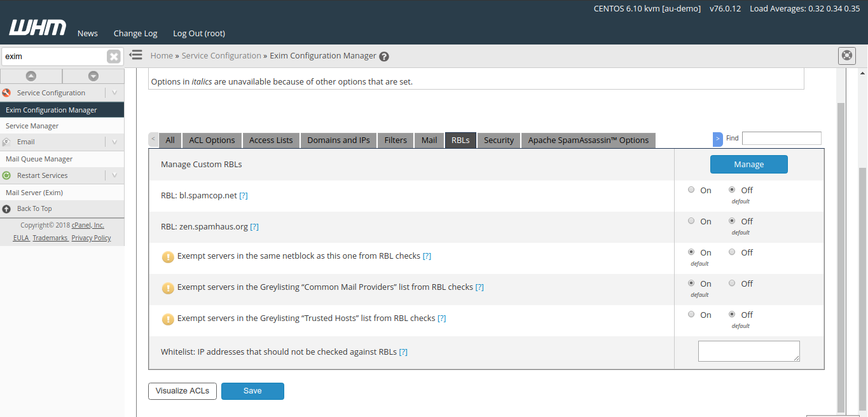Turn on the bl.spamcop.net RBL

[691, 189]
